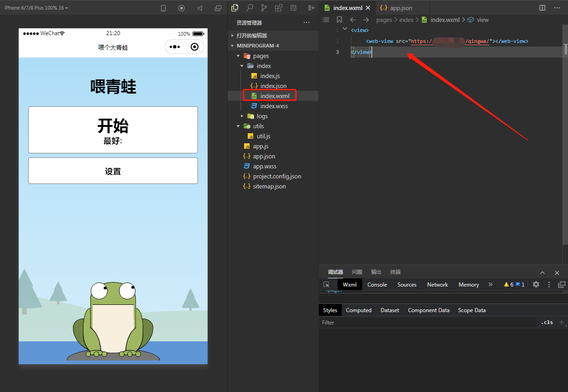Switch to the Console tab
The width and height of the screenshot is (568, 392).
click(x=377, y=284)
